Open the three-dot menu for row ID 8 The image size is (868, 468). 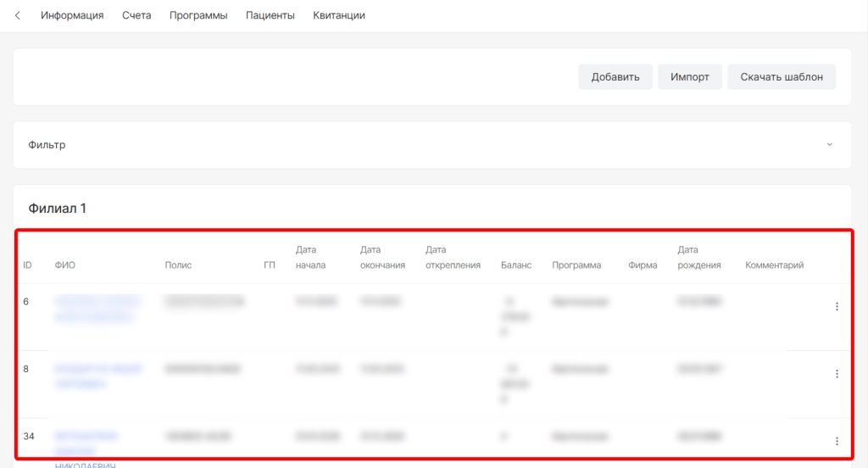coord(837,374)
